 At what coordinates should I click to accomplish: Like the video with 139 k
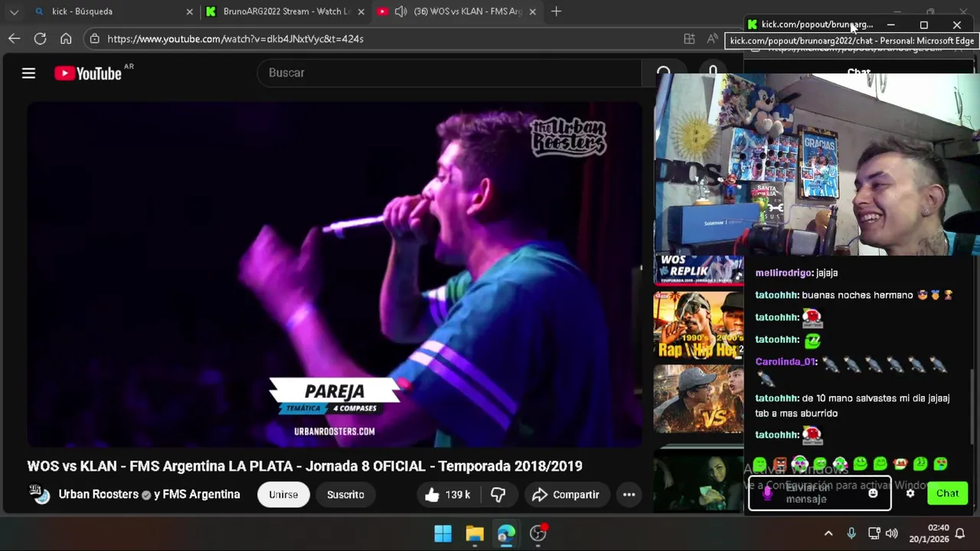448,494
